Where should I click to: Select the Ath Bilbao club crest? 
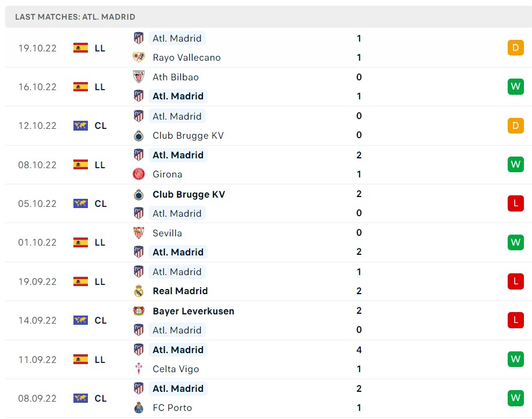point(139,77)
